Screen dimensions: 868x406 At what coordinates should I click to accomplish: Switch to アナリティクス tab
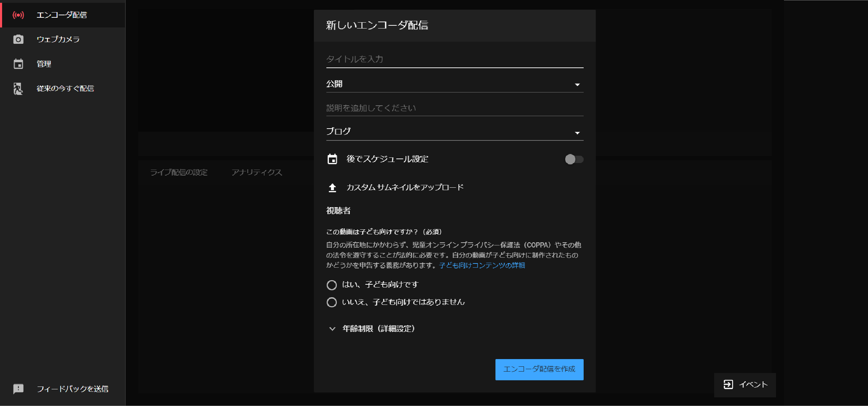(x=257, y=172)
